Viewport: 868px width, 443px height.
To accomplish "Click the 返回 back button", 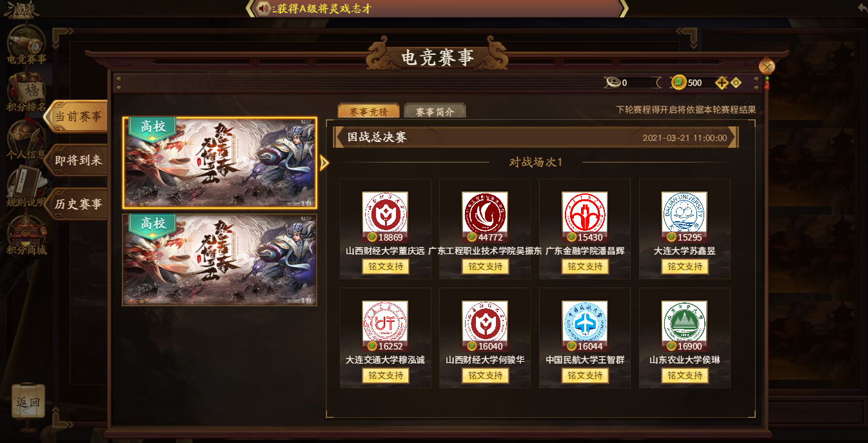I will 28,402.
